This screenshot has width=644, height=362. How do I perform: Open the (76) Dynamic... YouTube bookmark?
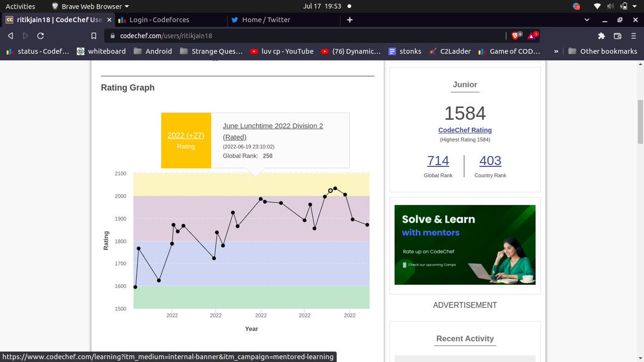click(351, 51)
